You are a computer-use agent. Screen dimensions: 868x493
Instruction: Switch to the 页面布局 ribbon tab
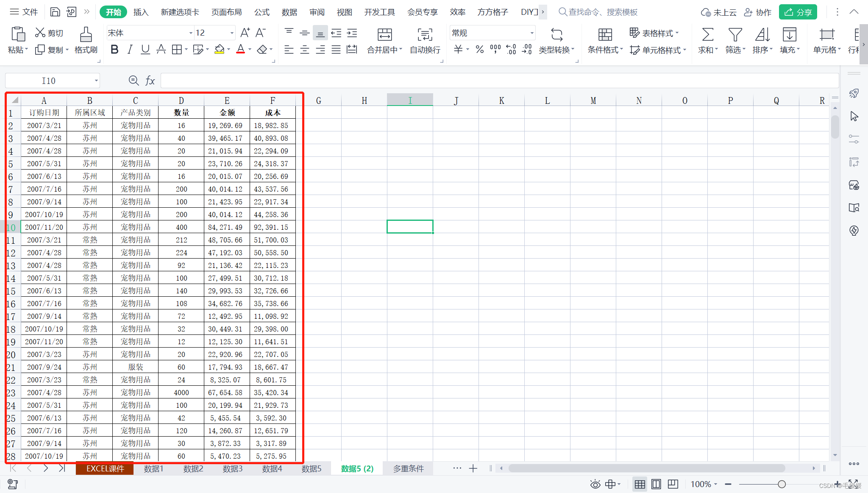[x=226, y=12]
